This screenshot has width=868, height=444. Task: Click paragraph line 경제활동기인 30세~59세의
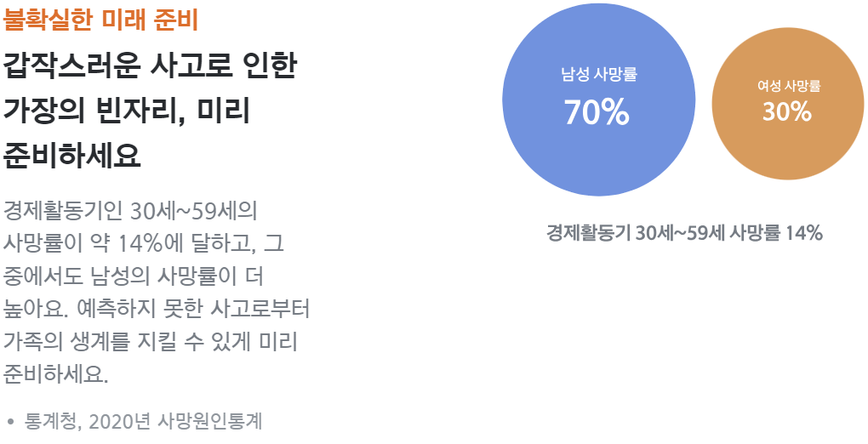tap(131, 211)
